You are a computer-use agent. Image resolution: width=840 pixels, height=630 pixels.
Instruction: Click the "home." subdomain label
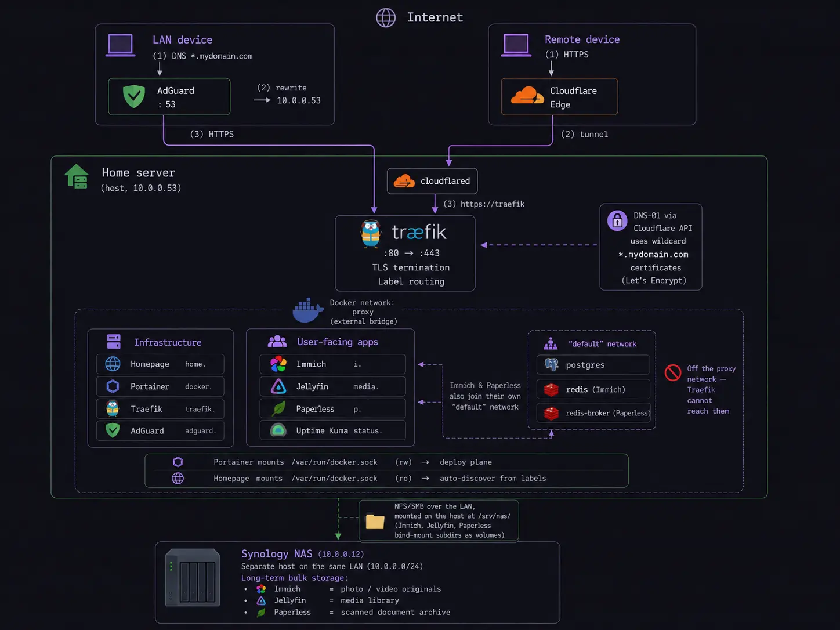click(x=195, y=364)
